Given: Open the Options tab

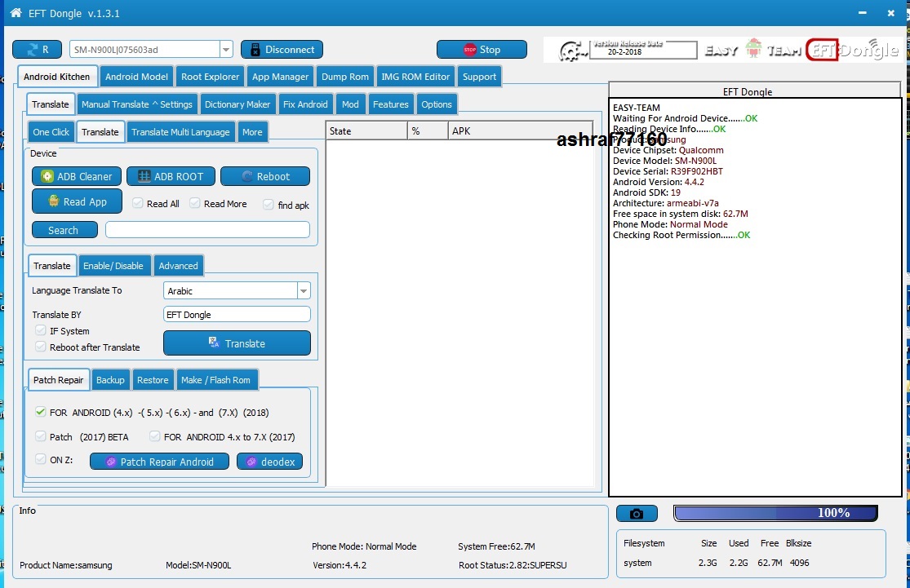Looking at the screenshot, I should tap(437, 104).
